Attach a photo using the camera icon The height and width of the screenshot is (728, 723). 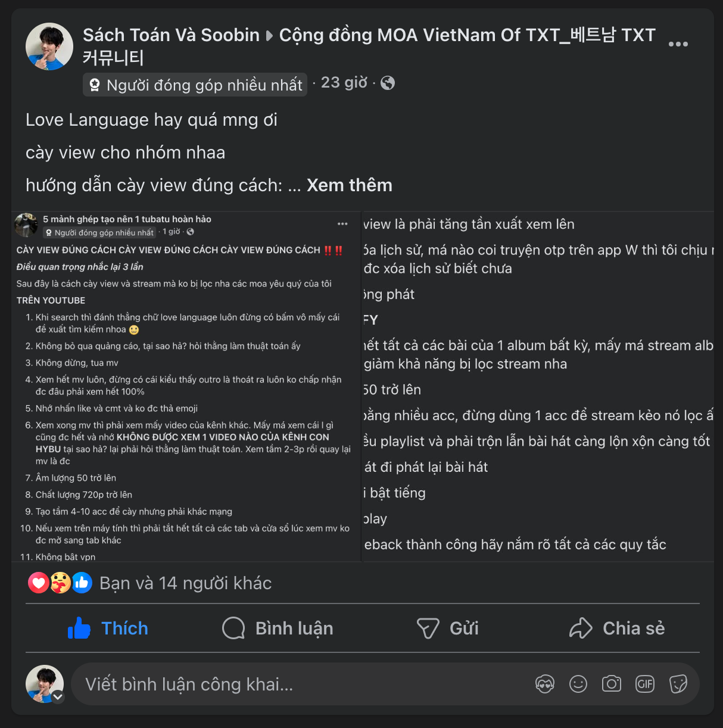[612, 684]
